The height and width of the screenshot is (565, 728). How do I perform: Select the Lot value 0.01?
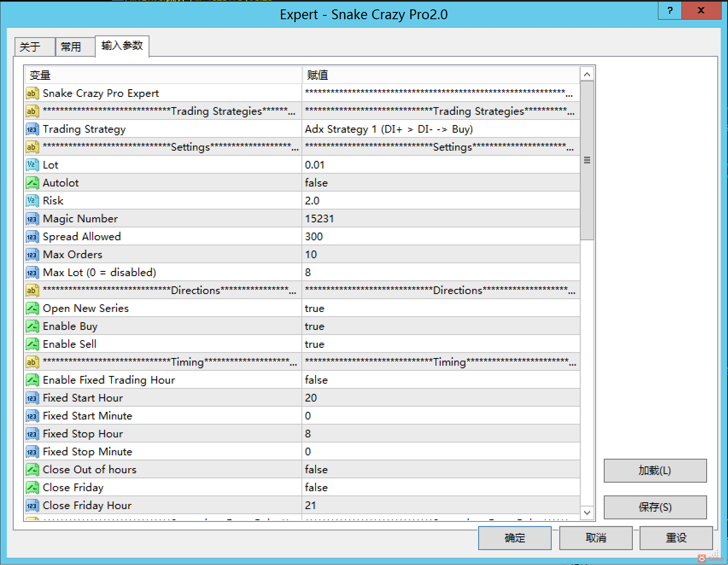(441, 165)
